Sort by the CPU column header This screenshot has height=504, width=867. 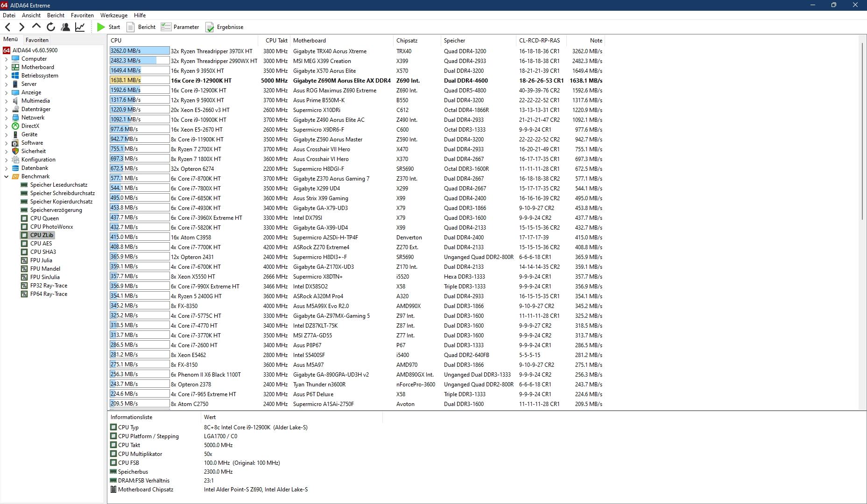[x=183, y=41]
